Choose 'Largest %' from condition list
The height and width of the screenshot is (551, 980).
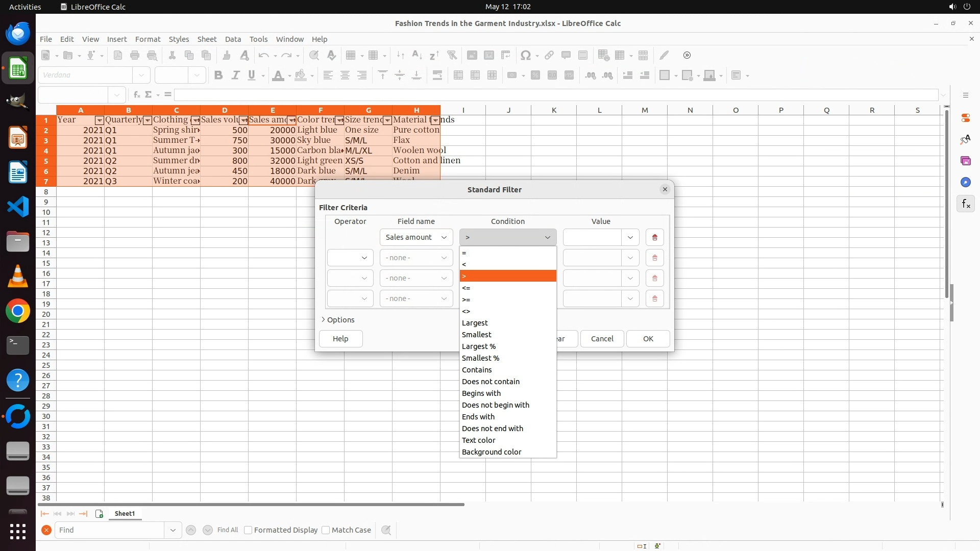point(478,346)
